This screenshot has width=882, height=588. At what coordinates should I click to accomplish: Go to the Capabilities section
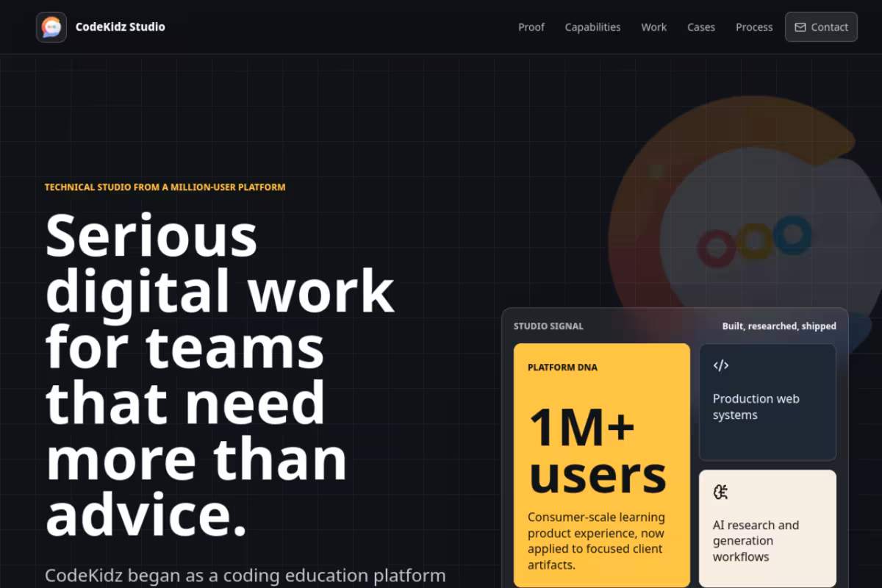592,27
